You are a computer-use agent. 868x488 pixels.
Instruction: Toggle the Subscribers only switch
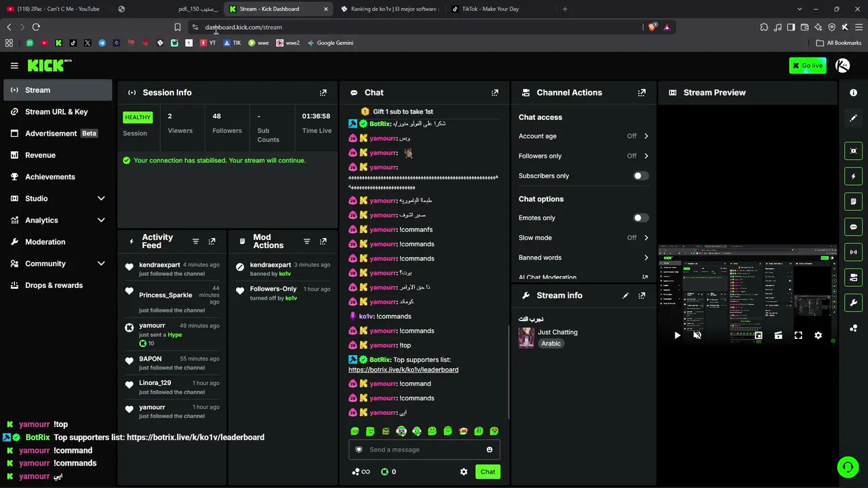coord(640,176)
